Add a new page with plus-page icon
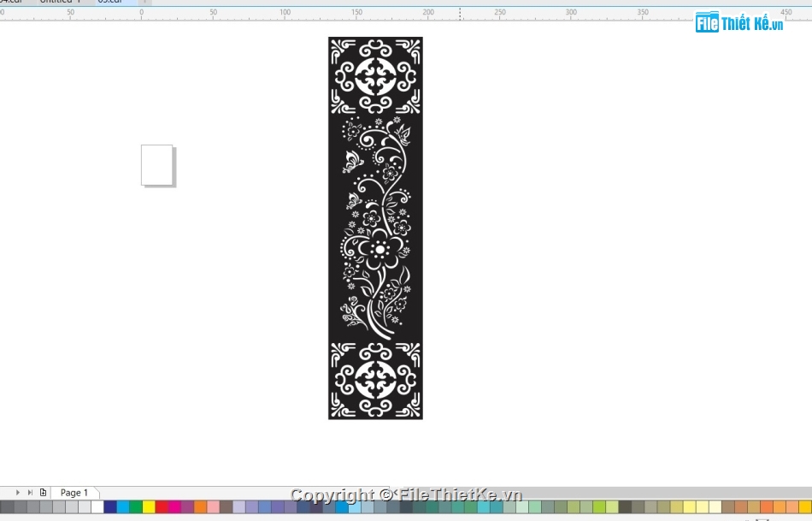Screen dimensions: 812x521 click(43, 493)
